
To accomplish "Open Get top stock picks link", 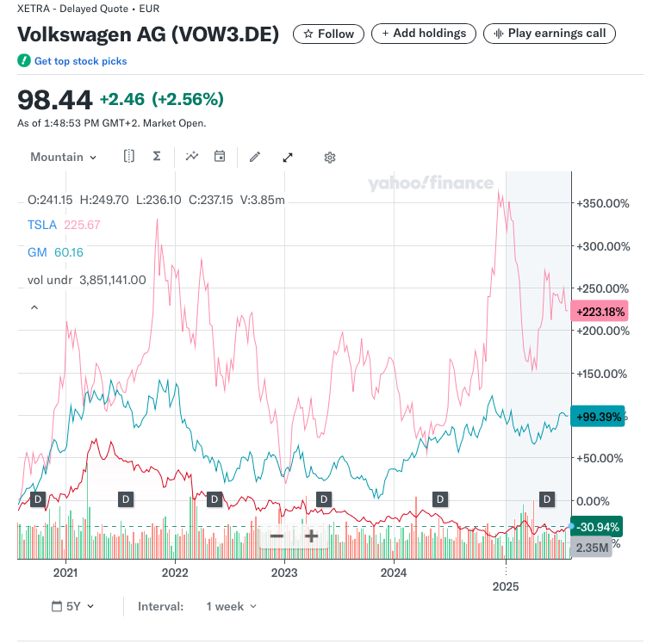I will tap(80, 61).
